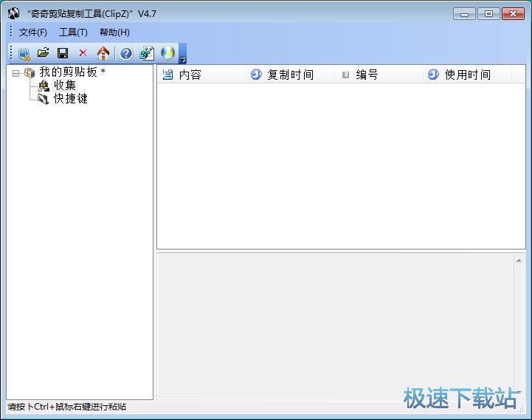Open the 帮助(H) menu
The image size is (532, 420).
[114, 32]
